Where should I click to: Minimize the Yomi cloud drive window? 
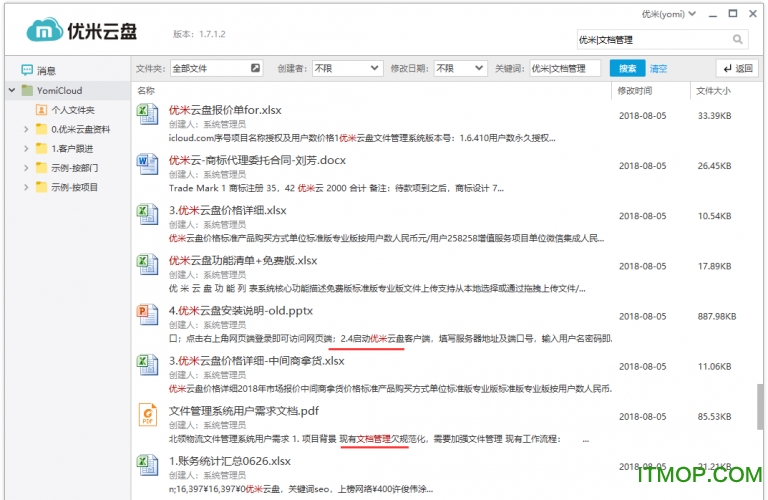(x=713, y=14)
